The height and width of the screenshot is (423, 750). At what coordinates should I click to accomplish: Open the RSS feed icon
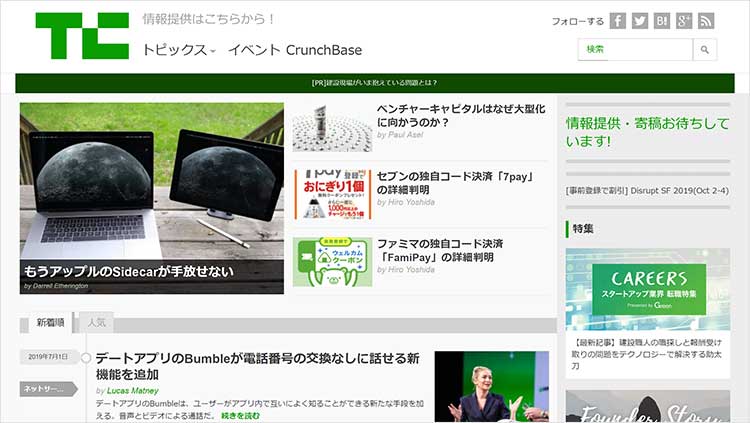(x=706, y=21)
